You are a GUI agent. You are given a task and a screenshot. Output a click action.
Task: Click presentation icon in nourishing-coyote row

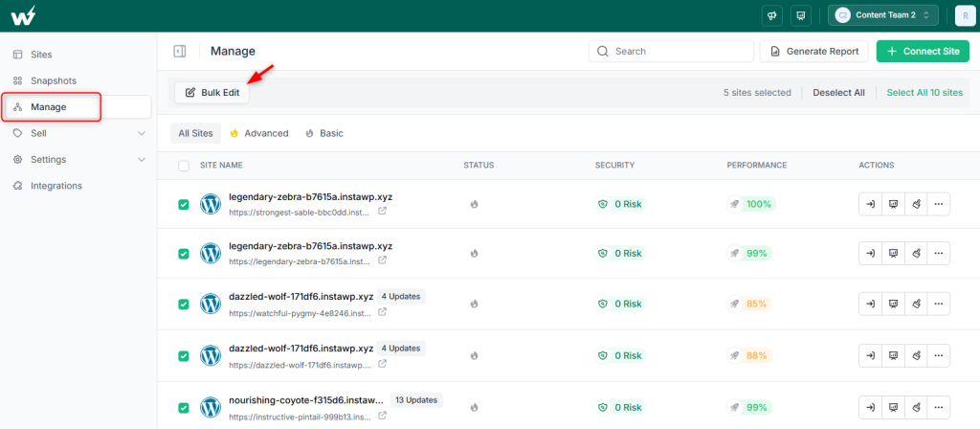click(x=893, y=407)
